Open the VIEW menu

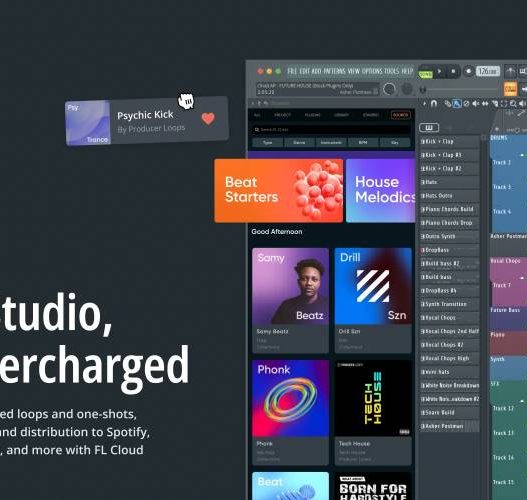point(354,71)
